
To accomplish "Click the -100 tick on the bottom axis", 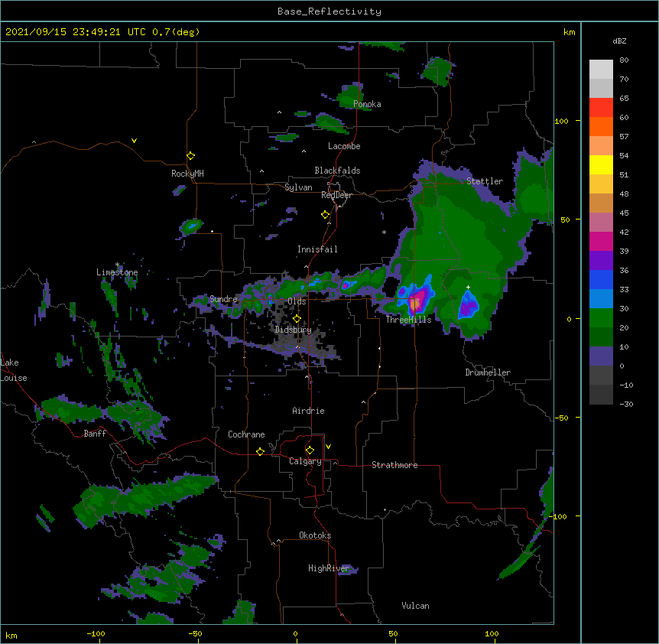I will pyautogui.click(x=96, y=633).
